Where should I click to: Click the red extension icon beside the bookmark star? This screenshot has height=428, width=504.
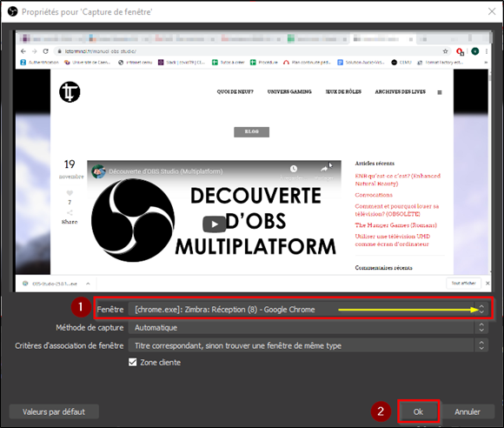coord(460,51)
